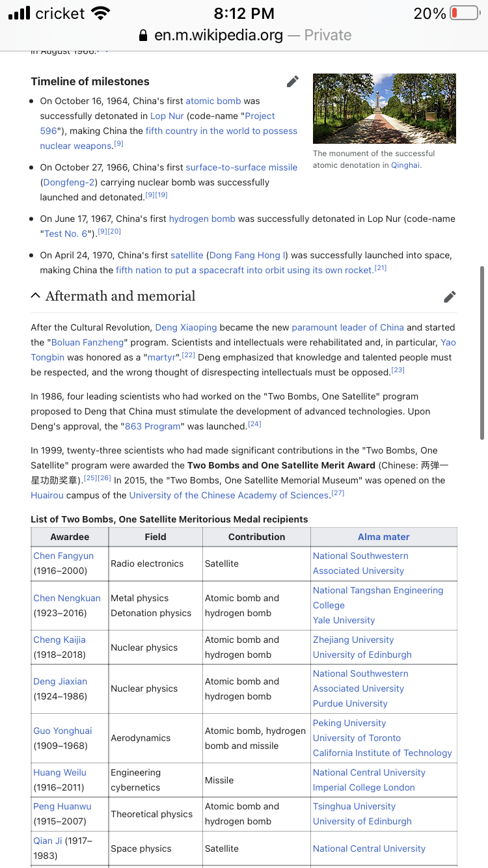Open the Qinghai monument thumbnail image
488x868 pixels.
pyautogui.click(x=385, y=109)
